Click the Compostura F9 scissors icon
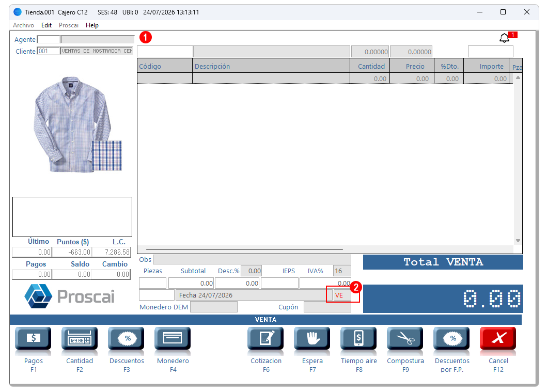The image size is (547, 392). point(405,338)
